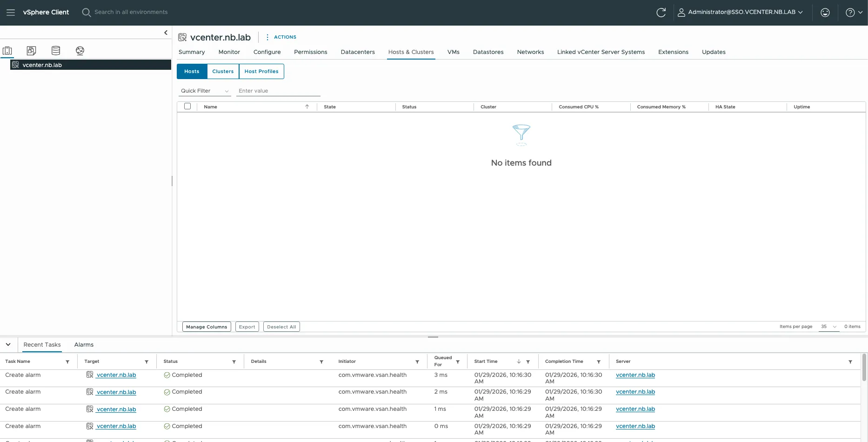868x442 pixels.
Task: Open the Monitor tab
Action: 229,52
